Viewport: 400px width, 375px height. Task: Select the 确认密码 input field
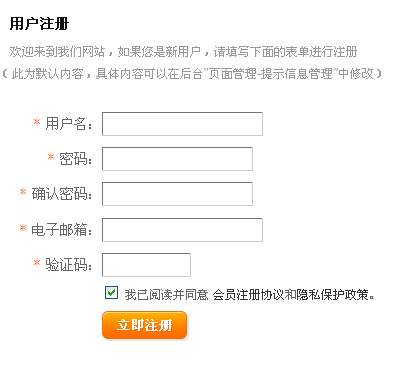click(x=177, y=194)
